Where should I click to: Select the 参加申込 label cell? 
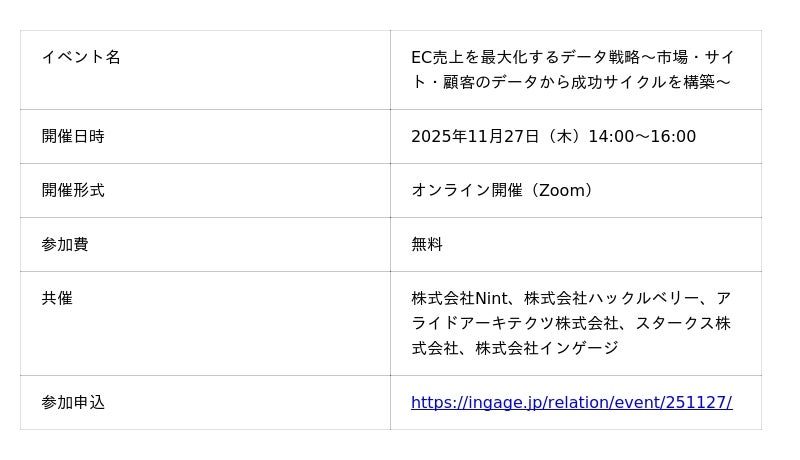click(x=73, y=402)
